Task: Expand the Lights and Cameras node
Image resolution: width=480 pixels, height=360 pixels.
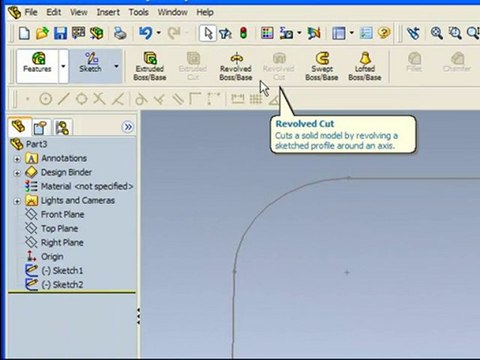Action: [17, 201]
